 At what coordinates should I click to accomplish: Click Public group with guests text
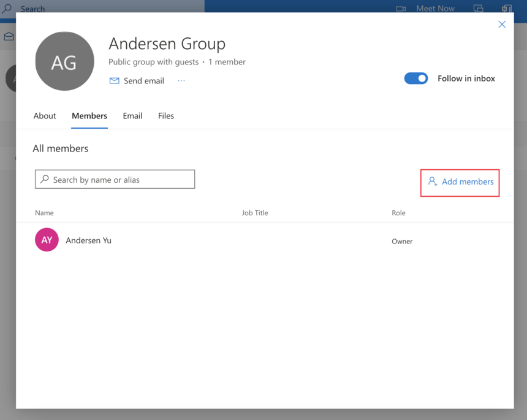[154, 62]
